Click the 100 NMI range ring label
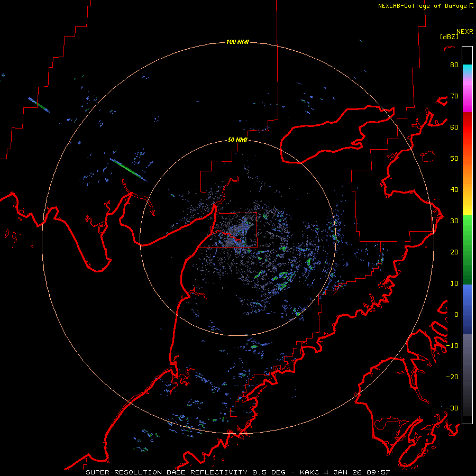Screen dimensions: 476x476 point(237,42)
